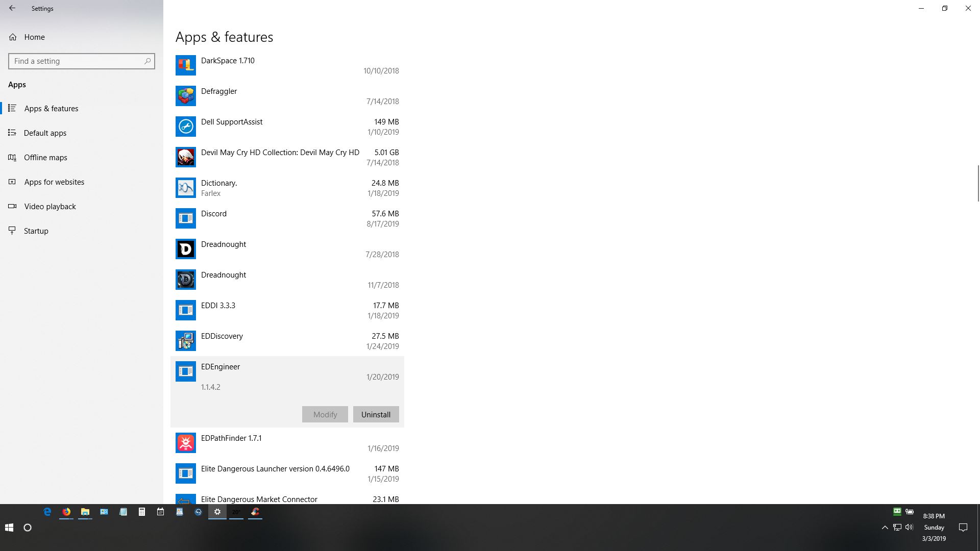Click the Dell SupportAssist wrench icon
Screen dimensions: 980x551
186,127
